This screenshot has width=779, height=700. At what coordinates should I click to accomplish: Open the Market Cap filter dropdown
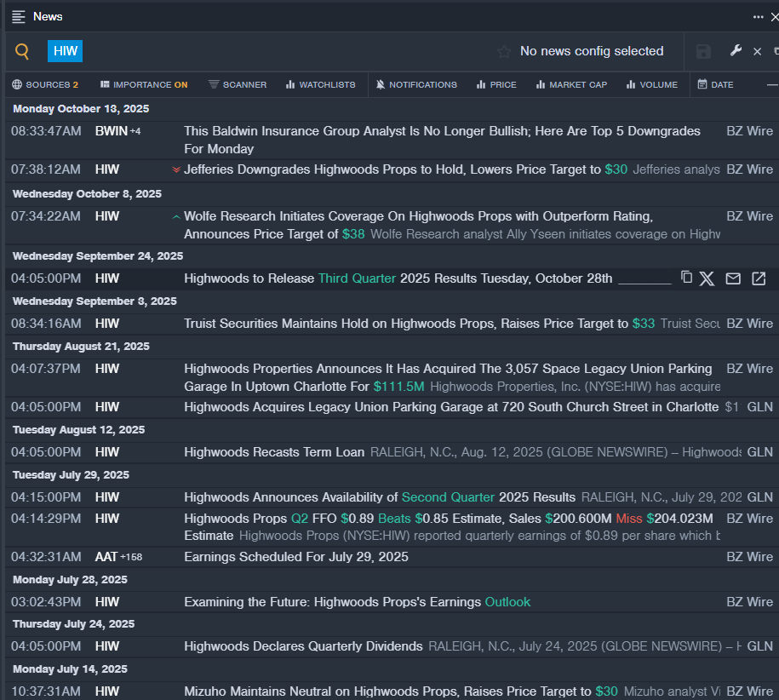pyautogui.click(x=571, y=84)
